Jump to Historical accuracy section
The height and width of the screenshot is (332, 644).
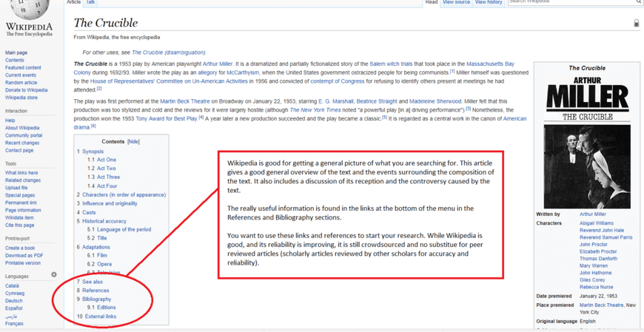coord(104,221)
